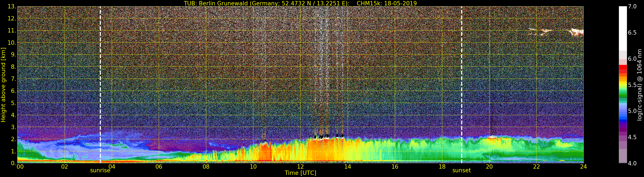Screen dimensions: 644x177
Task: Select the white dashed sunrise line
Action: pos(100,85)
